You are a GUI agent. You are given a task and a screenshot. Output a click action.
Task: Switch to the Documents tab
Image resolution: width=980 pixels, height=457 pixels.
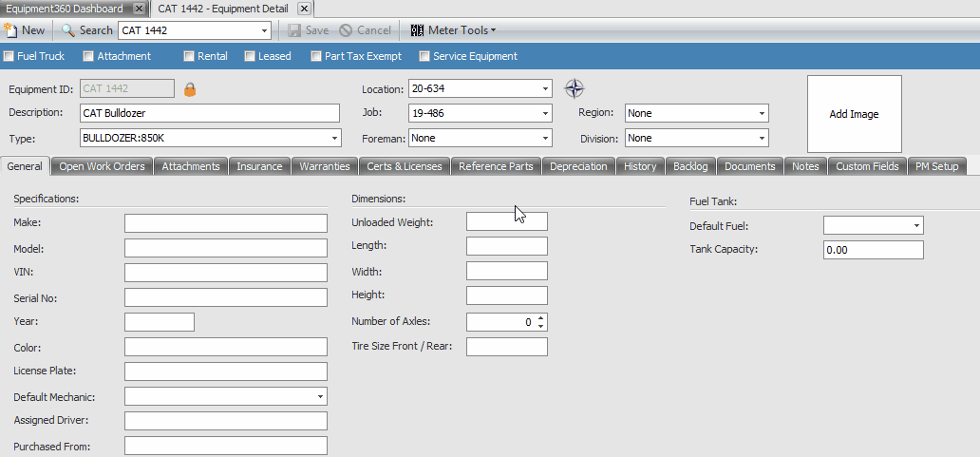pyautogui.click(x=750, y=166)
